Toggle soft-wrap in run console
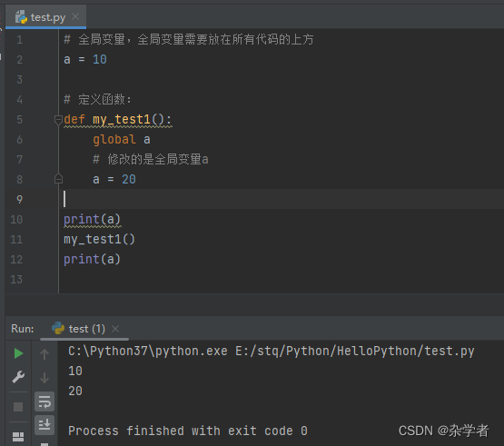 coord(44,401)
